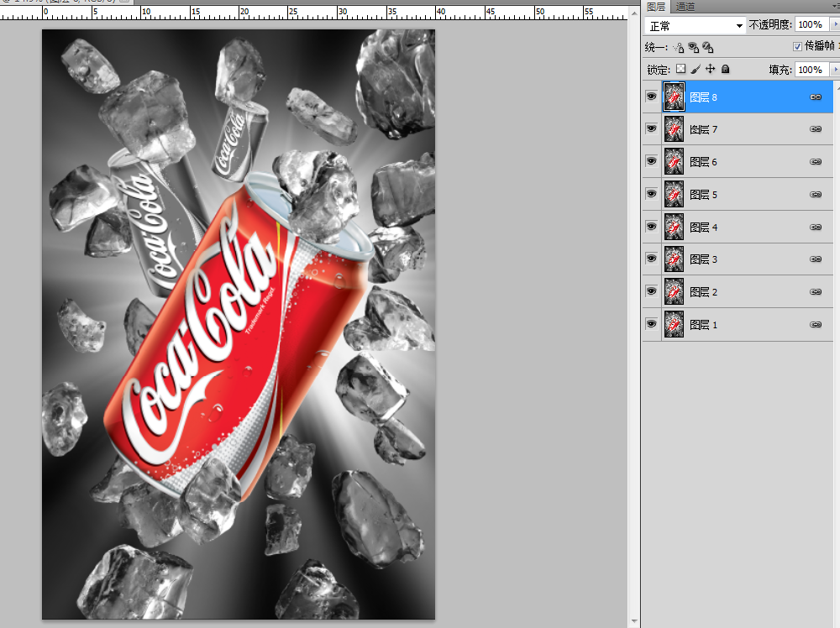The image size is (840, 628).
Task: Toggle the eye icon for 图层 3
Action: (x=652, y=259)
